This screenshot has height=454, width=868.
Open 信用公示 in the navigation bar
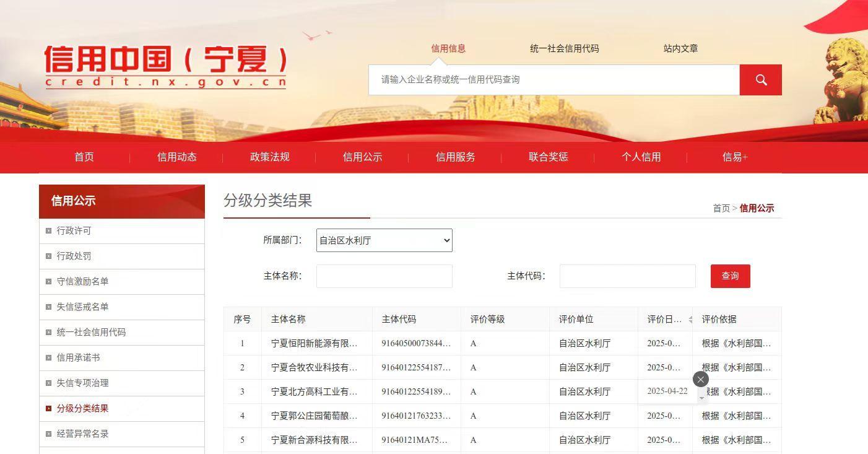pos(362,157)
